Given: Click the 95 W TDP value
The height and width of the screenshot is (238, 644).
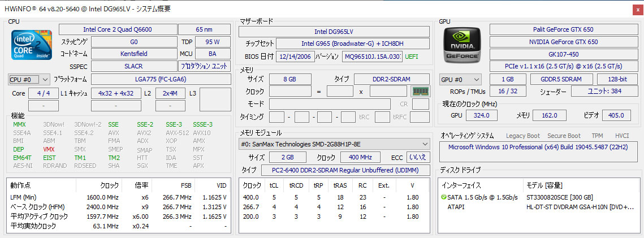Looking at the screenshot, I should click(213, 42).
